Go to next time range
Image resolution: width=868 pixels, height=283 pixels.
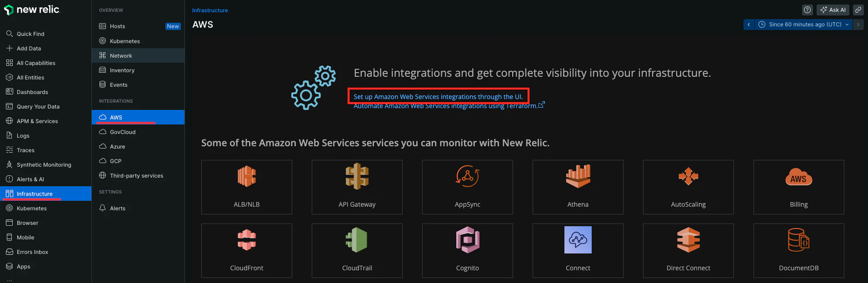point(858,25)
